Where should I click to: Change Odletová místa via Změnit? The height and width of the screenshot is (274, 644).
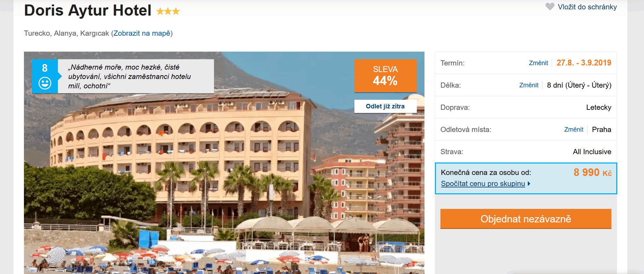pyautogui.click(x=574, y=130)
